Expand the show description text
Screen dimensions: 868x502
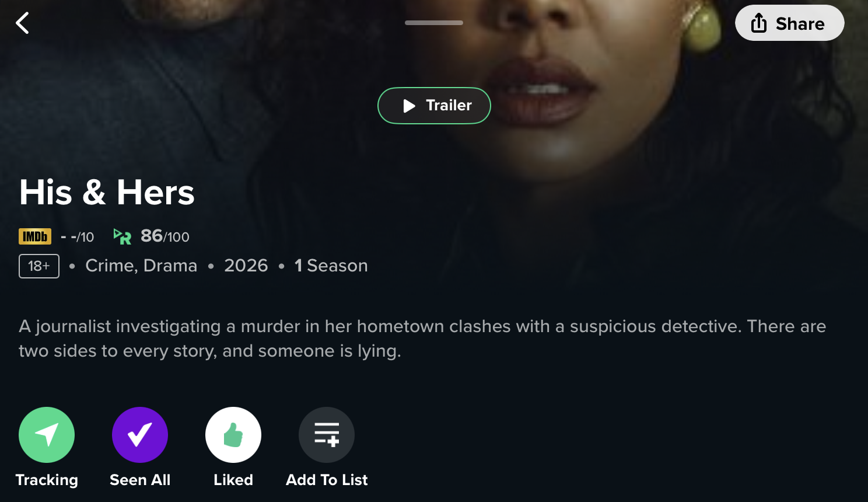(x=422, y=339)
